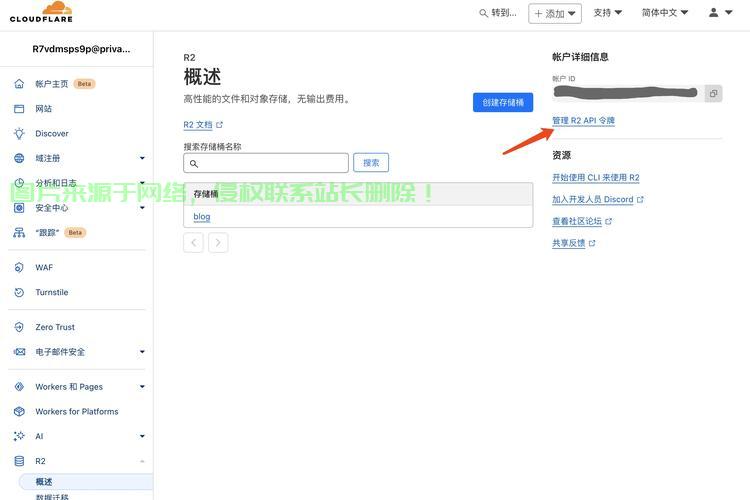Click the 分析和日志 clock icon
This screenshot has width=750, height=500.
(x=19, y=183)
